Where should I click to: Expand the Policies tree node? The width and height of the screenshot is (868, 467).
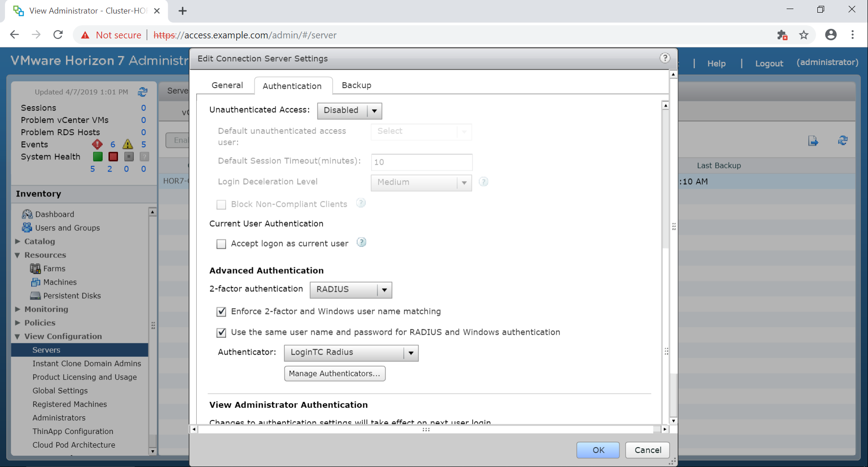point(18,322)
